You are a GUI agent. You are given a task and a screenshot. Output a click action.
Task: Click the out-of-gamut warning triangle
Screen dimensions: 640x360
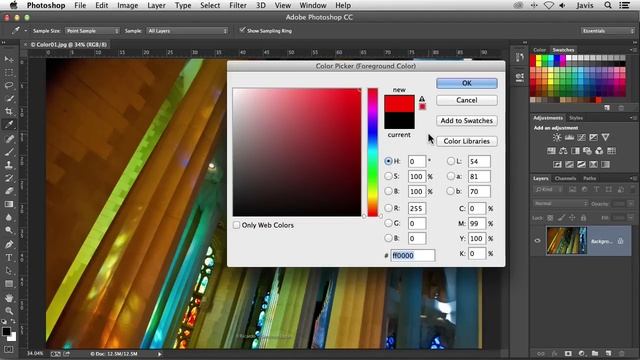(422, 99)
